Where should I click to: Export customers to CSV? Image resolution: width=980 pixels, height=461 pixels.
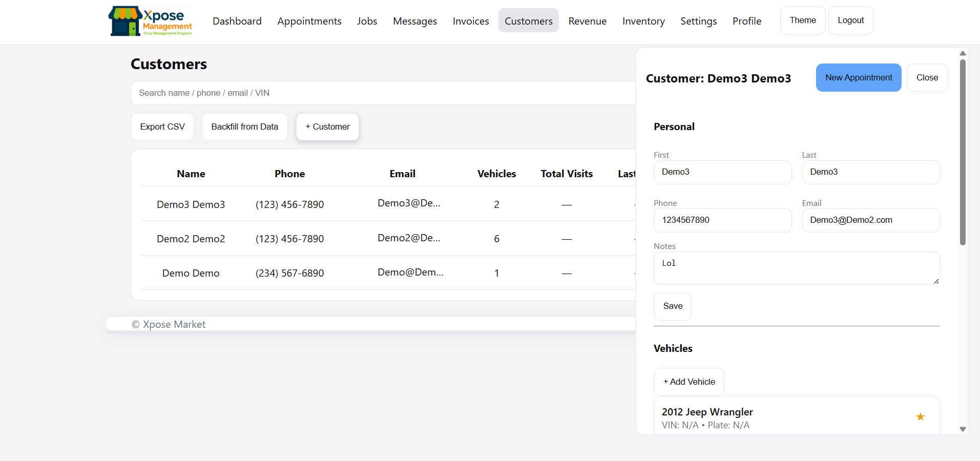162,127
